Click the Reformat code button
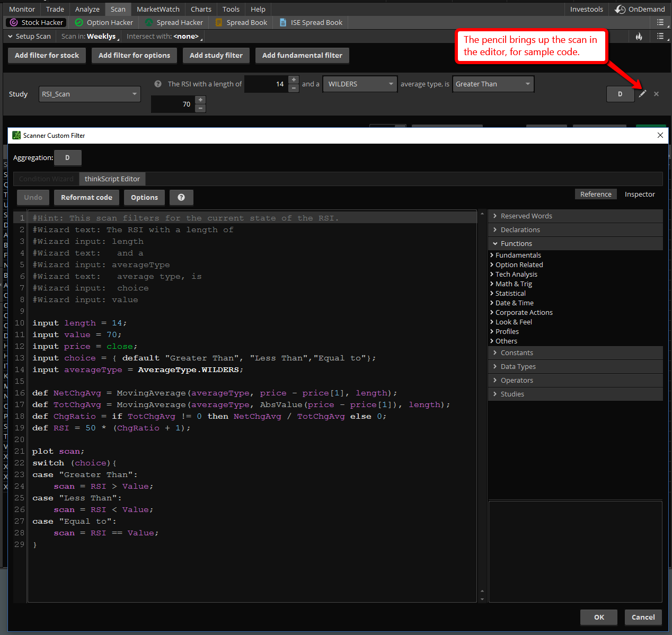Screen dimensions: 672x635 86,197
